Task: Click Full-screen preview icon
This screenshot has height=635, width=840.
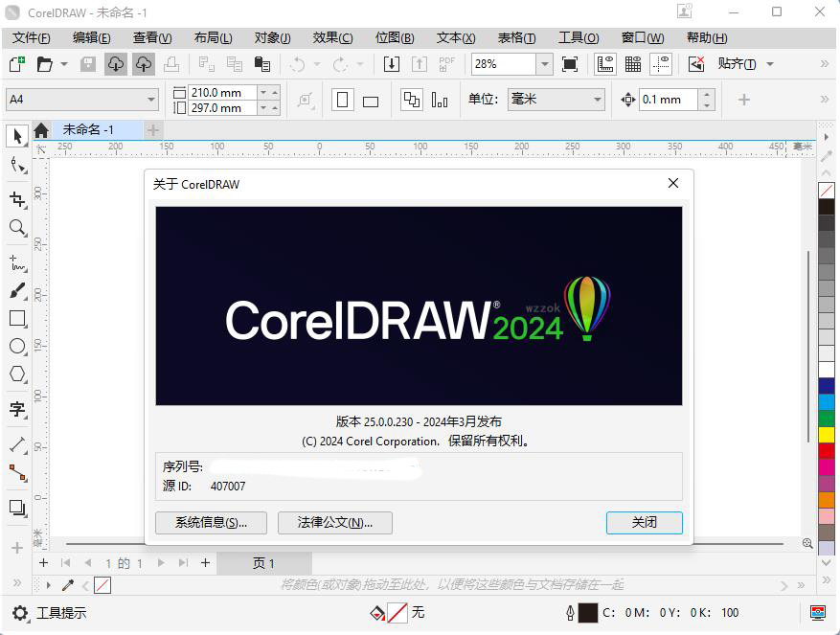Action: click(x=570, y=64)
